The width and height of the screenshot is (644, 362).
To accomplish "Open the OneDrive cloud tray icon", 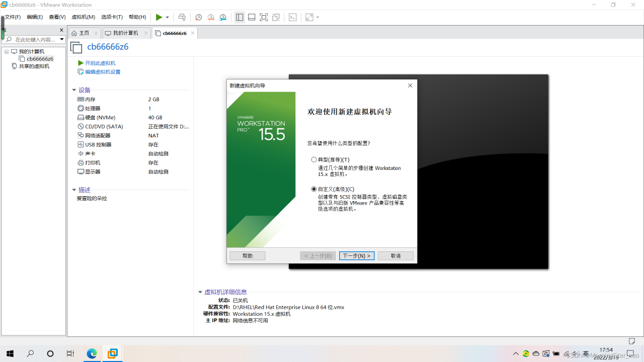I will coord(536,353).
